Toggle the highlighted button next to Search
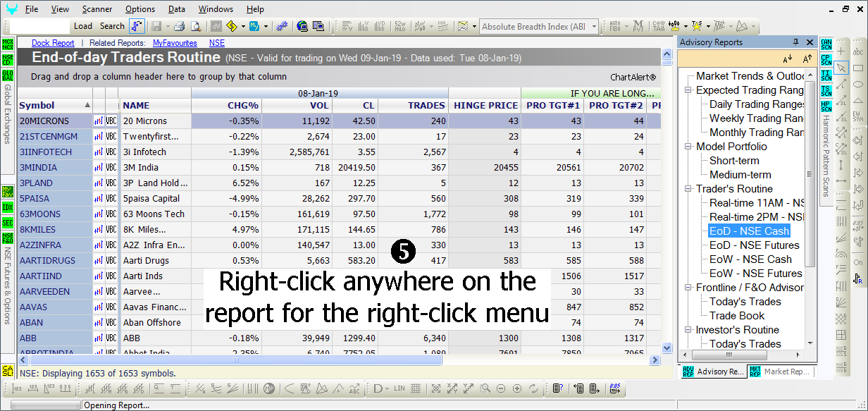868x411 pixels. click(137, 26)
